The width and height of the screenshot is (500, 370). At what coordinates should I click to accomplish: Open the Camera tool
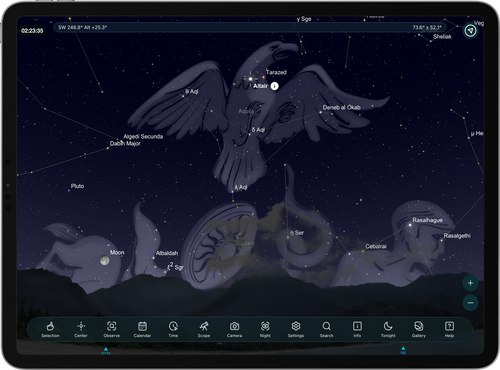pos(234,329)
